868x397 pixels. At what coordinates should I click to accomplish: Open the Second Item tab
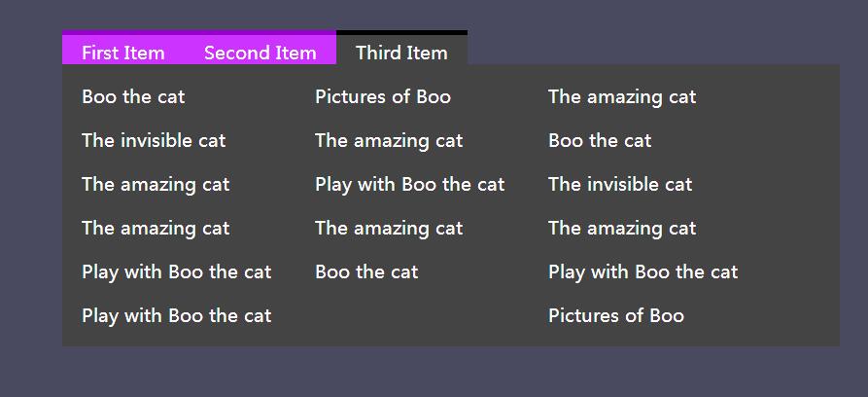click(x=260, y=53)
